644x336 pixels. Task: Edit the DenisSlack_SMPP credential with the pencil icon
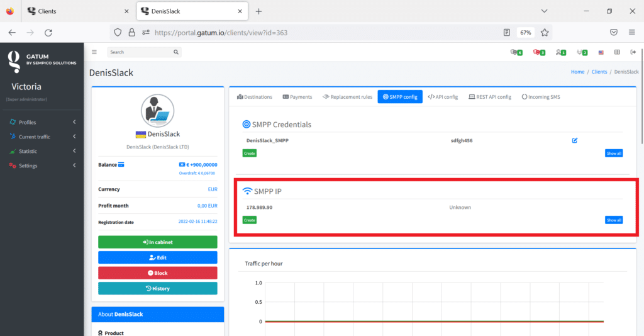575,140
